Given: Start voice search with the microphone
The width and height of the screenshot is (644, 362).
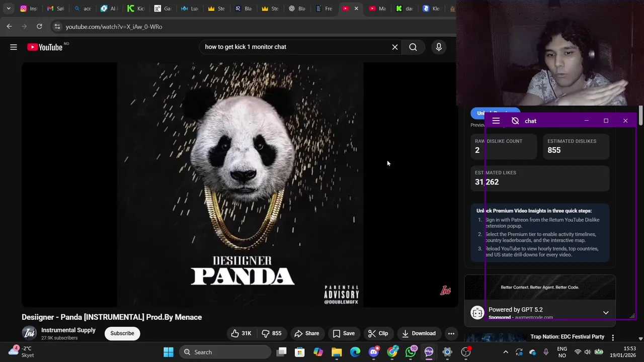Looking at the screenshot, I should [x=439, y=47].
